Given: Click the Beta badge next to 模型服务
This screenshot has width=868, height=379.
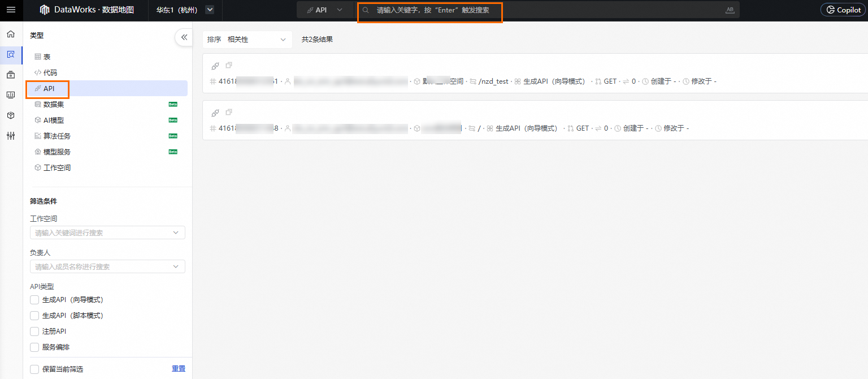Looking at the screenshot, I should pos(173,152).
